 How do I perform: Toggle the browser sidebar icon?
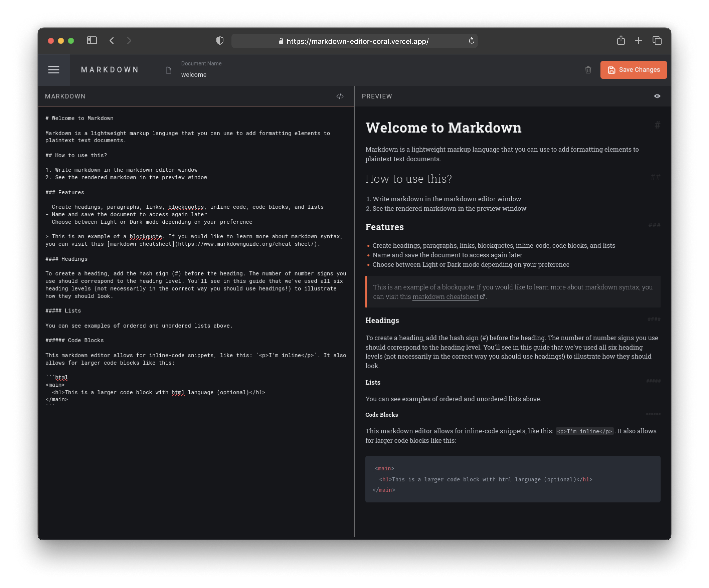(x=91, y=40)
